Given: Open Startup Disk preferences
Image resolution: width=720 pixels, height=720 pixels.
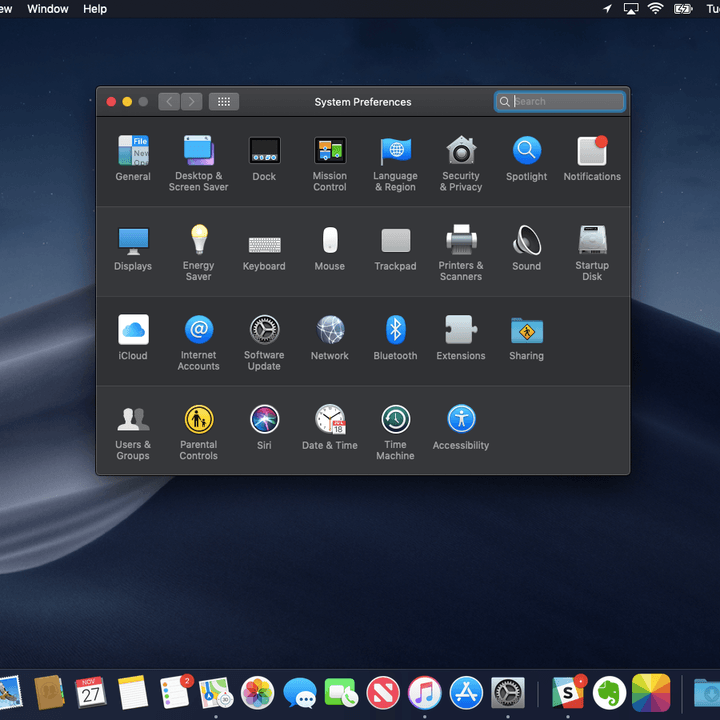Looking at the screenshot, I should coord(592,253).
